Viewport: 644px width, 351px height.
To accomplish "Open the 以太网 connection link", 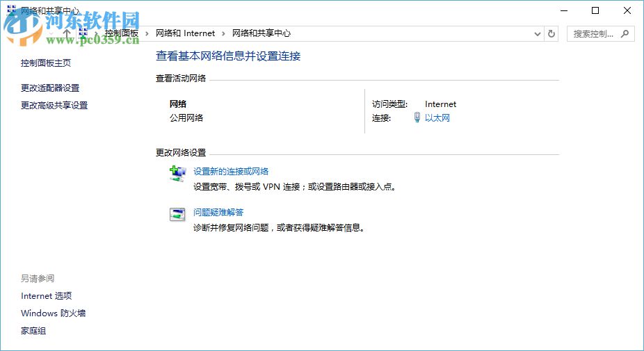I will click(437, 118).
